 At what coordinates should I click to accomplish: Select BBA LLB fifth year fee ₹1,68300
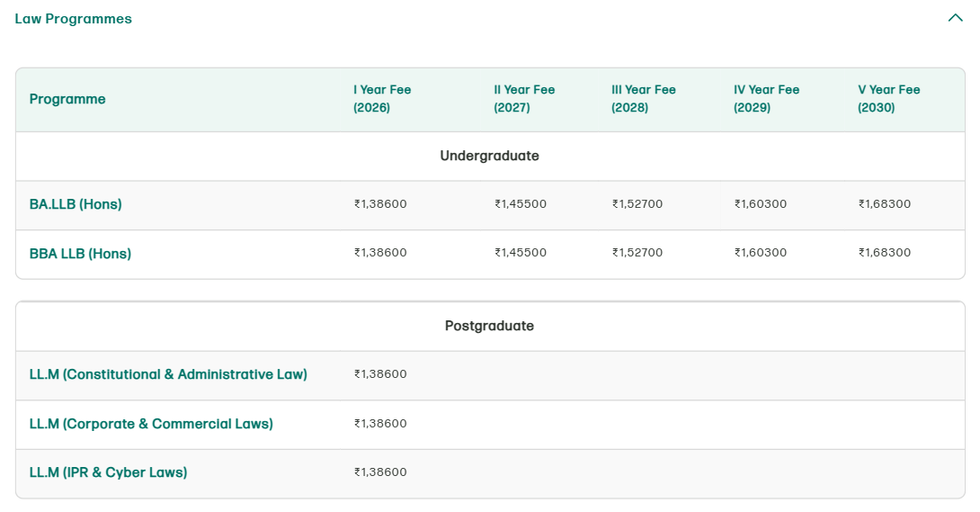(x=885, y=253)
